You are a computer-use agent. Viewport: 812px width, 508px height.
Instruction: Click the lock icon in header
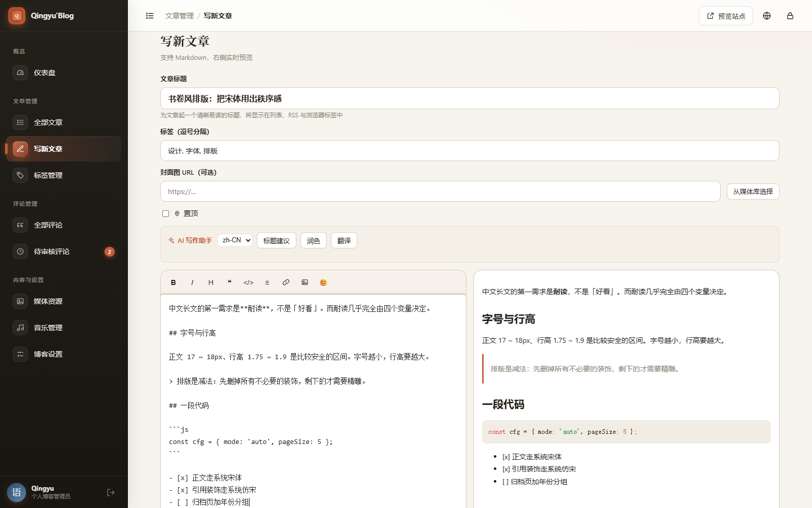[x=790, y=16]
